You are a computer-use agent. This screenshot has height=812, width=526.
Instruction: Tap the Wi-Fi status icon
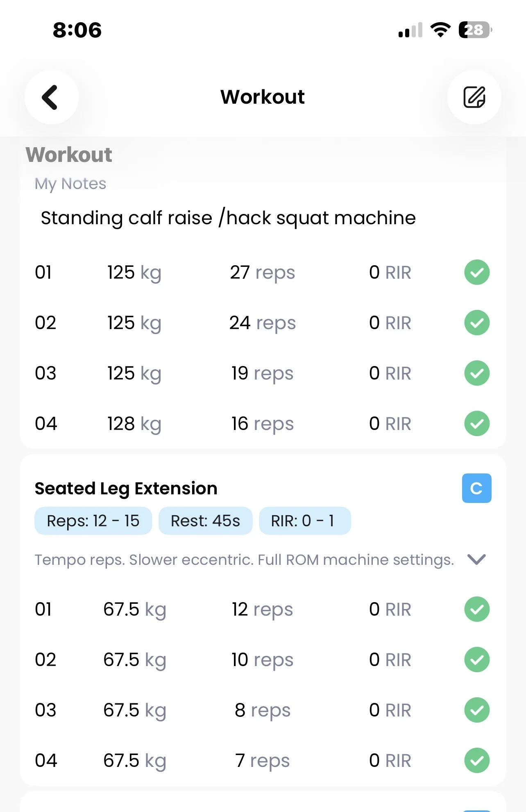[x=440, y=30]
